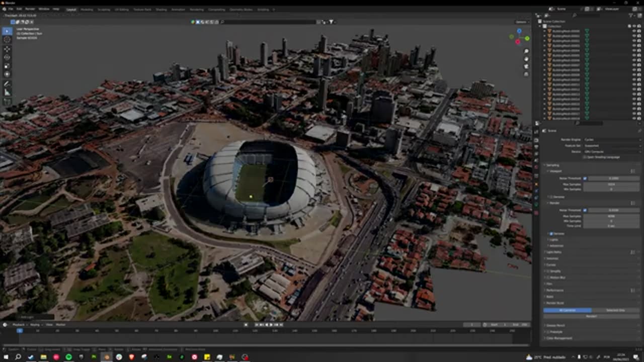This screenshot has height=362, width=644.
Task: Open Light Paths presets icon
Action: tap(632, 252)
